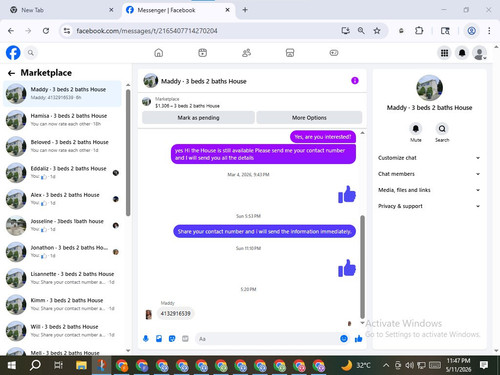Open the Gaming icon in top navigation
Screen dimensions: 500x375
tap(334, 53)
